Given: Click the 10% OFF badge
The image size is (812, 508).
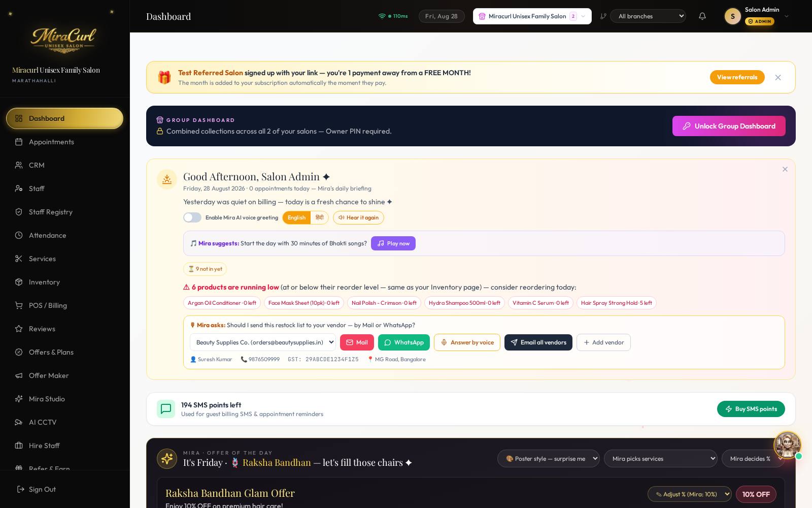Looking at the screenshot, I should (x=756, y=494).
